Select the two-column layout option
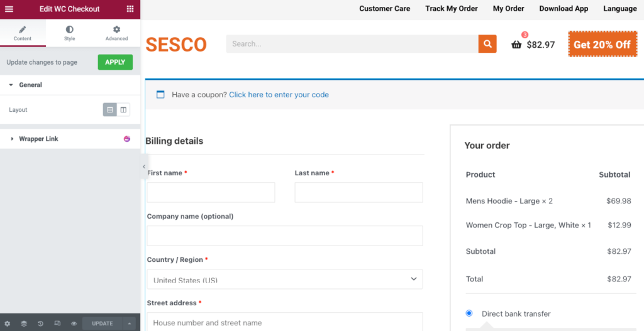644x331 pixels. 123,110
